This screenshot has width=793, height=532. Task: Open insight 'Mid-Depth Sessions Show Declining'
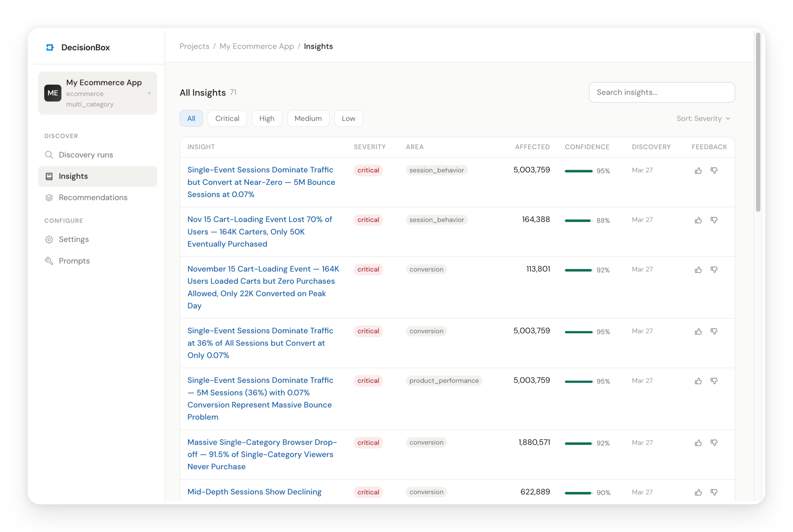tap(254, 492)
